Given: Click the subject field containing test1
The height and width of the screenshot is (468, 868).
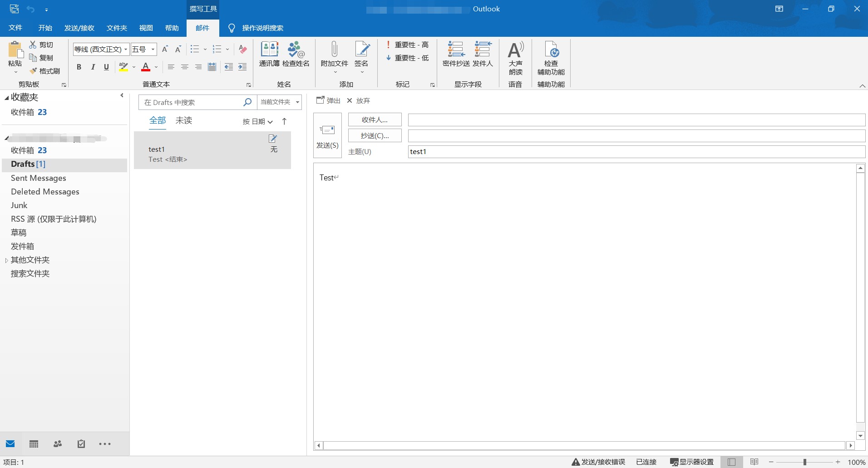Looking at the screenshot, I should click(x=636, y=152).
